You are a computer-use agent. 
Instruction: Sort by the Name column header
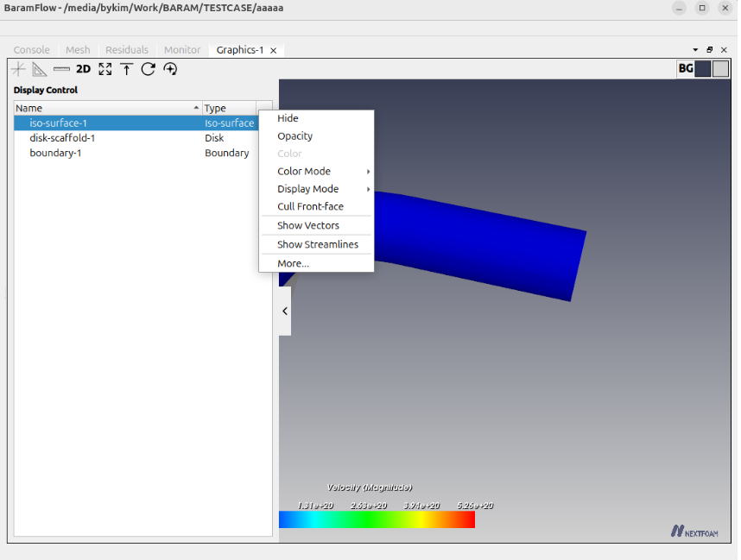point(108,108)
